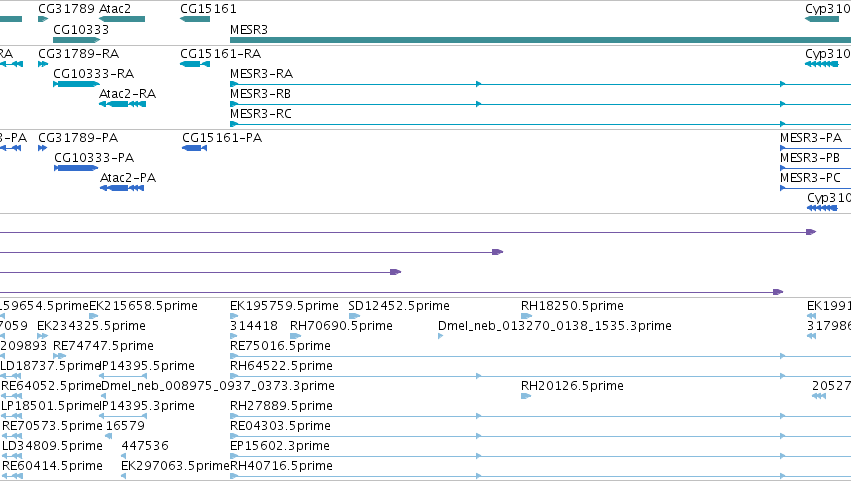
Task: Select the CG31789 gene label
Action: pyautogui.click(x=67, y=9)
